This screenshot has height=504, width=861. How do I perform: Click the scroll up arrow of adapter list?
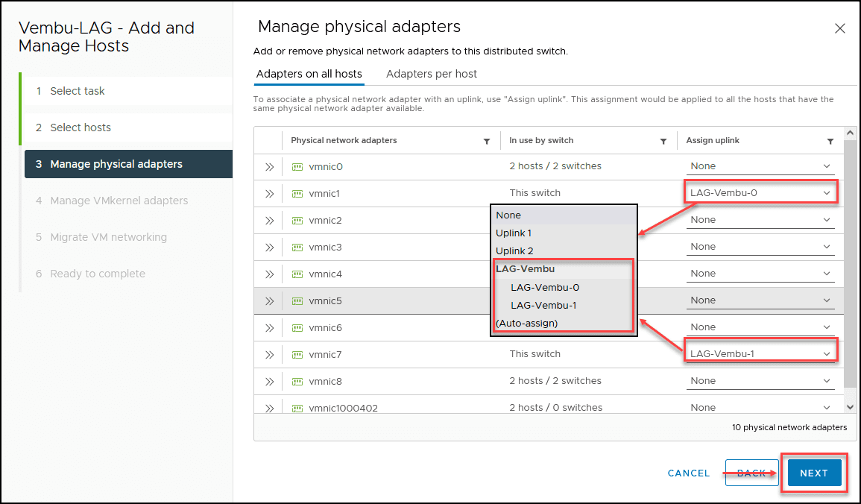(851, 133)
